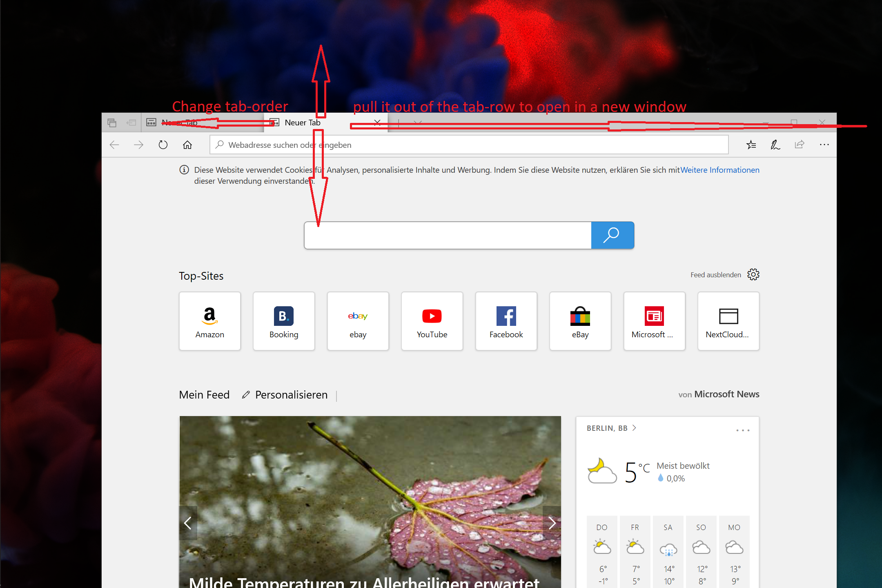Open the YouTube top-site tile

pos(432,321)
